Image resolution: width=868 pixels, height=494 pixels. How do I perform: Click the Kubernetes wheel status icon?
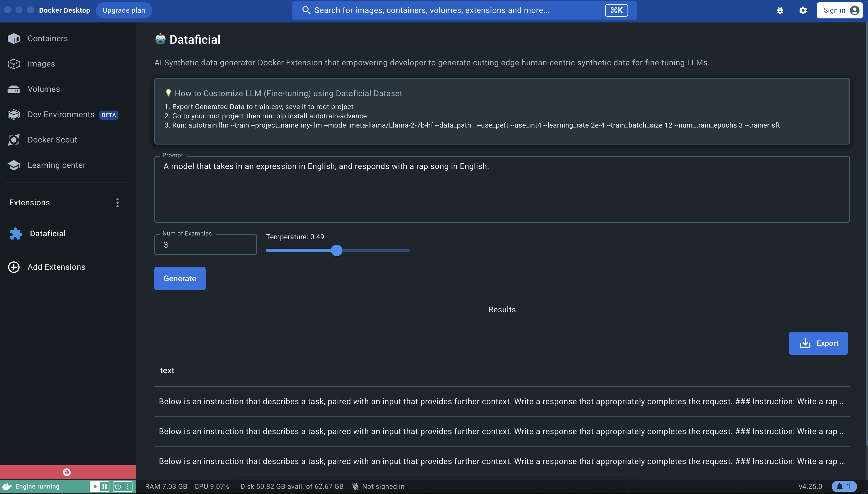67,472
